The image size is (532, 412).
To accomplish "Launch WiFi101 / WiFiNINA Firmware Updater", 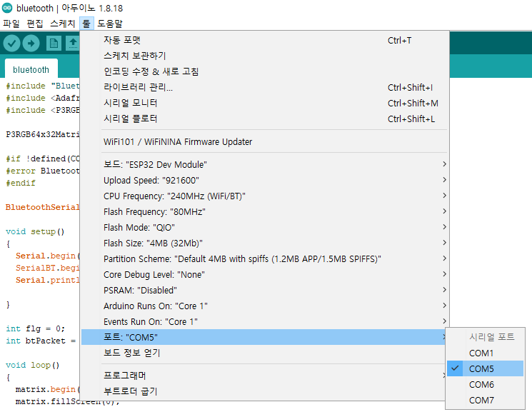I will coord(265,142).
